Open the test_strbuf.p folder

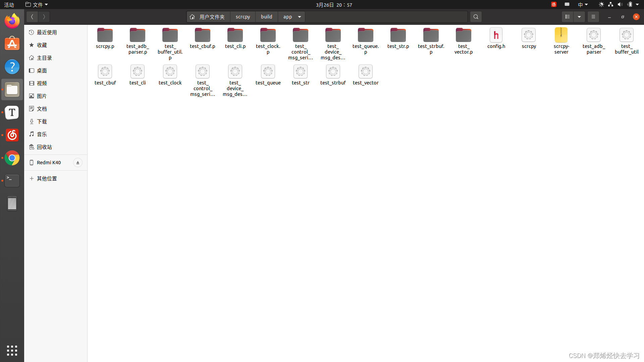tap(431, 41)
